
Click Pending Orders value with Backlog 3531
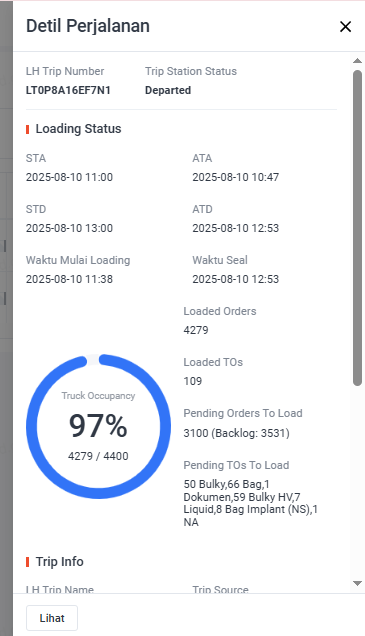(236, 433)
